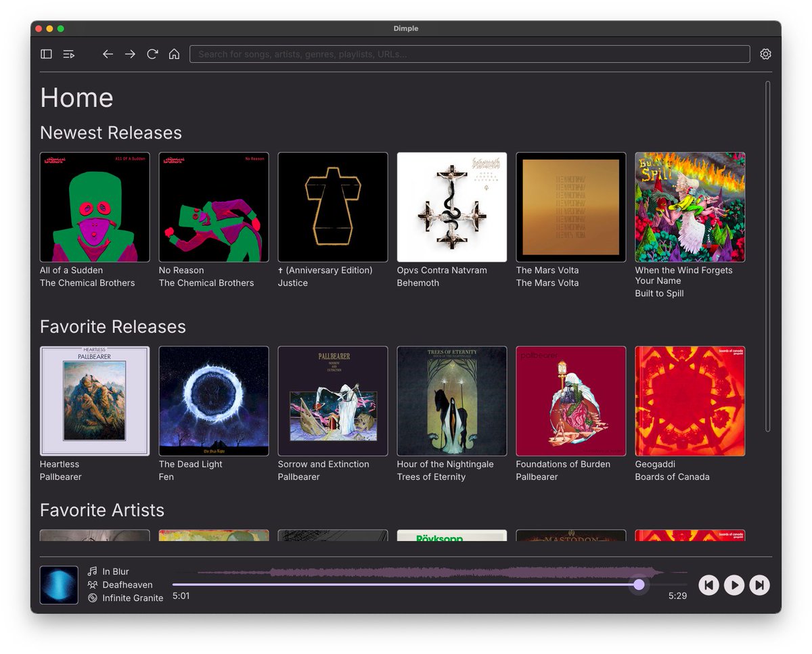
Task: Go forward with the right arrow
Action: 130,54
